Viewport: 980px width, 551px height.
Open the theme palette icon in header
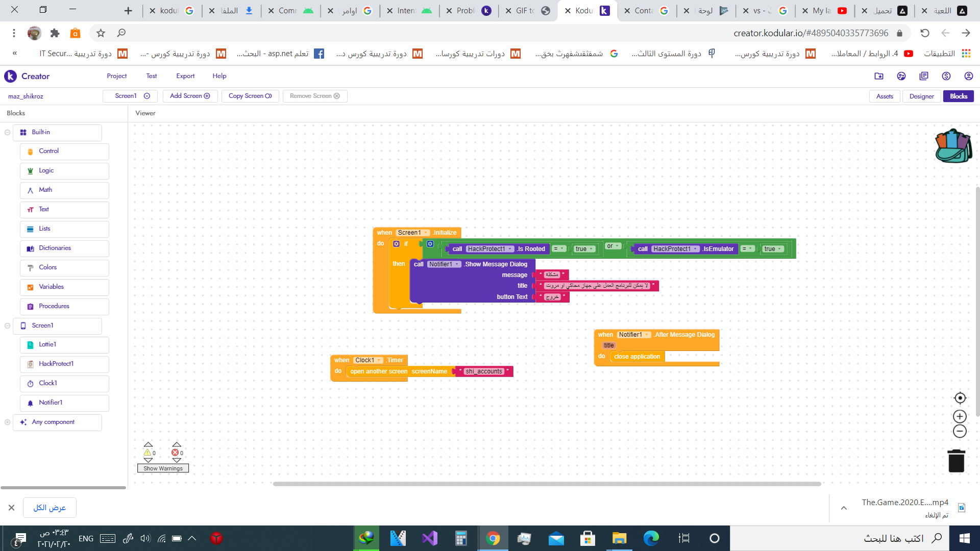pyautogui.click(x=901, y=76)
